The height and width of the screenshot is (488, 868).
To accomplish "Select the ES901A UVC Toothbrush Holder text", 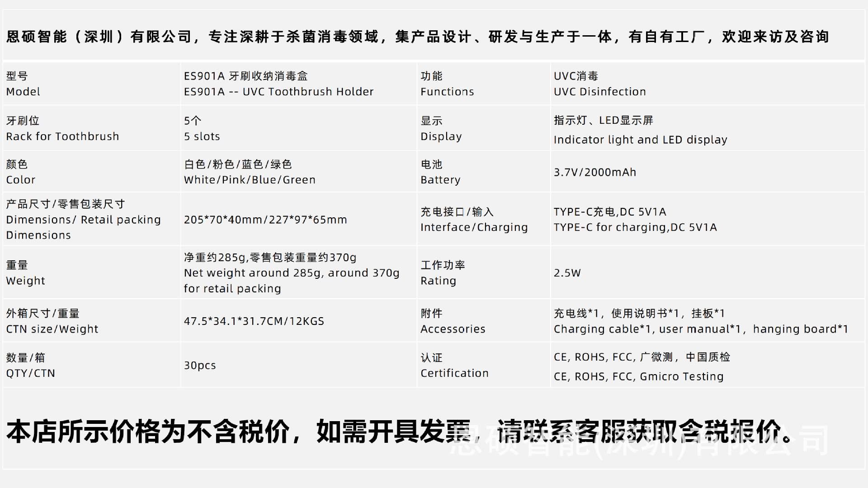I will click(x=278, y=92).
